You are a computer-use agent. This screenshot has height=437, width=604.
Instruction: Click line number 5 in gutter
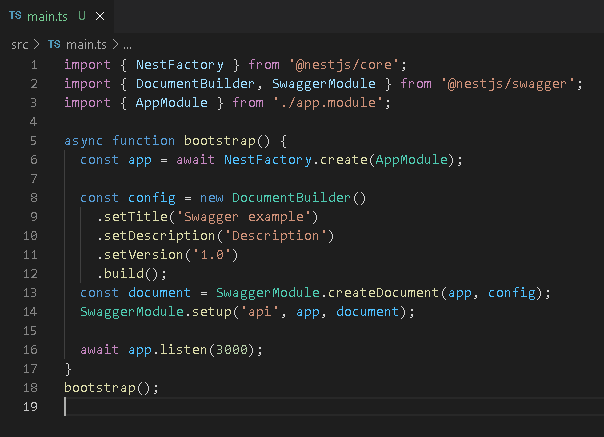pyautogui.click(x=34, y=141)
